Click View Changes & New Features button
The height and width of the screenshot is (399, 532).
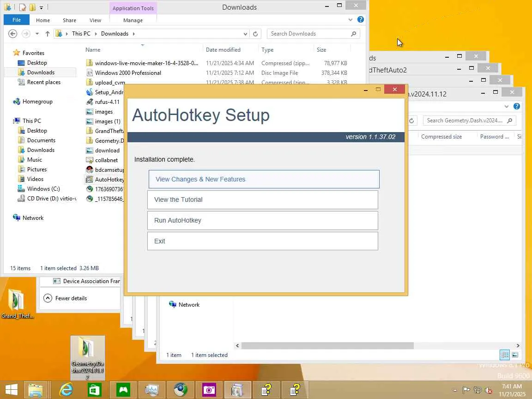point(264,179)
